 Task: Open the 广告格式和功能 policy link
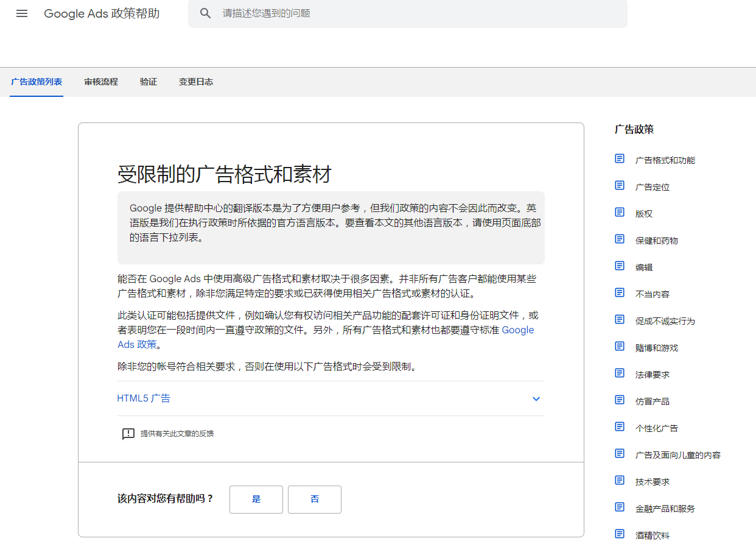665,160
